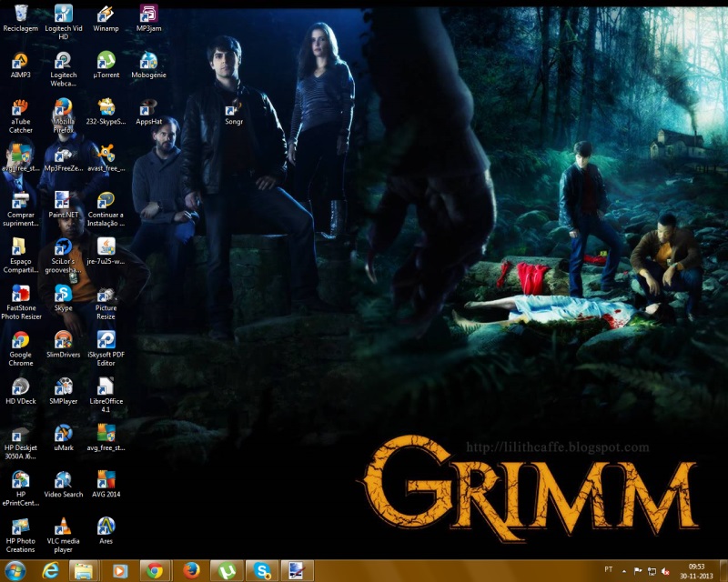Viewport: 728px width, 582px height.
Task: Open the Windows Start menu
Action: (15, 570)
